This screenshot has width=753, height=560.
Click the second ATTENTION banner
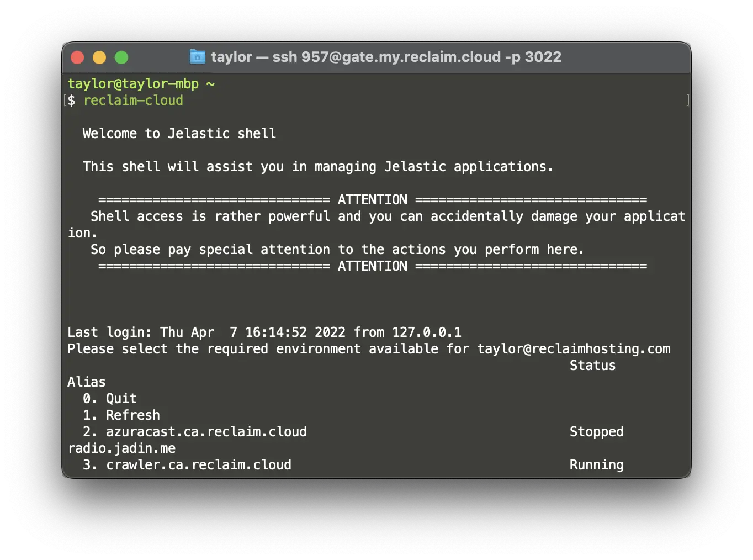(x=373, y=266)
